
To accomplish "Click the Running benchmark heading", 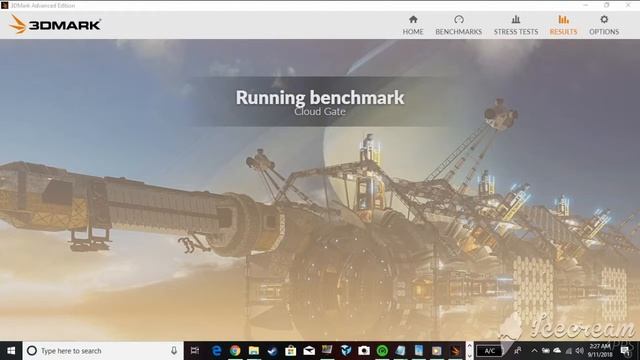I will pos(320,98).
